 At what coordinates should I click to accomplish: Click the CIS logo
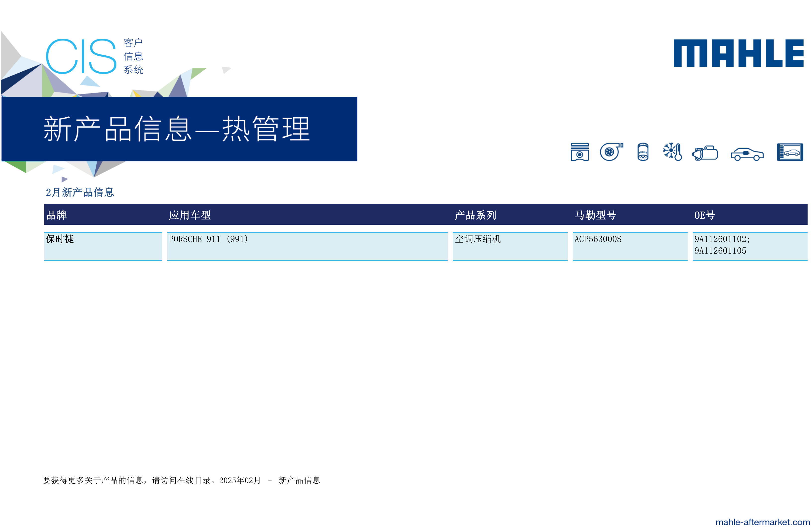(x=81, y=56)
